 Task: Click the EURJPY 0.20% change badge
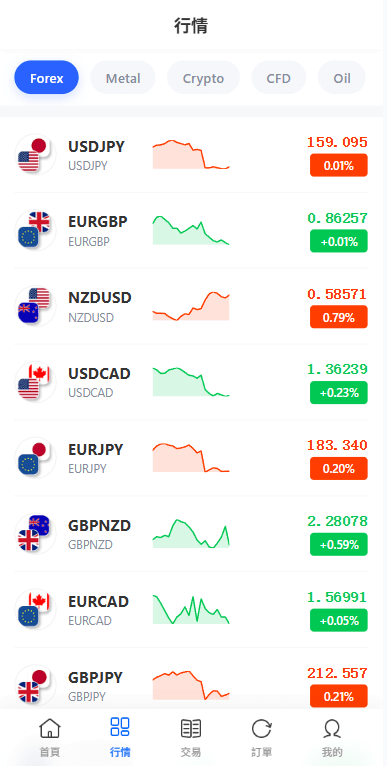339,469
